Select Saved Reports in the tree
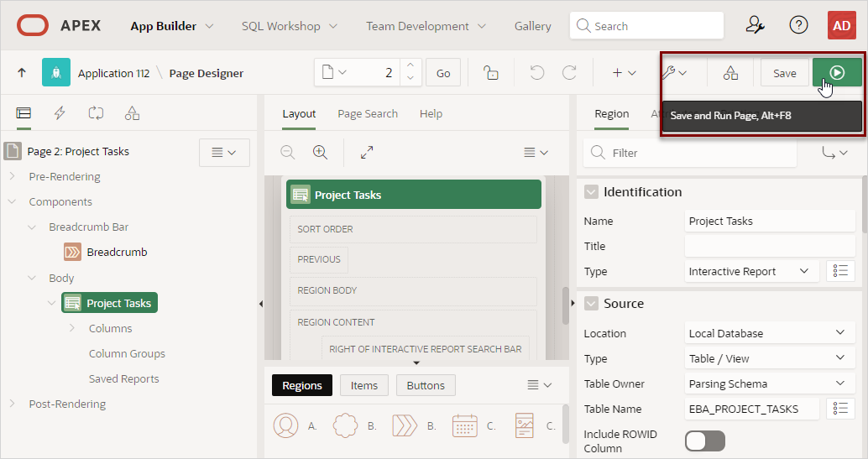Image resolution: width=868 pixels, height=459 pixels. [x=124, y=378]
